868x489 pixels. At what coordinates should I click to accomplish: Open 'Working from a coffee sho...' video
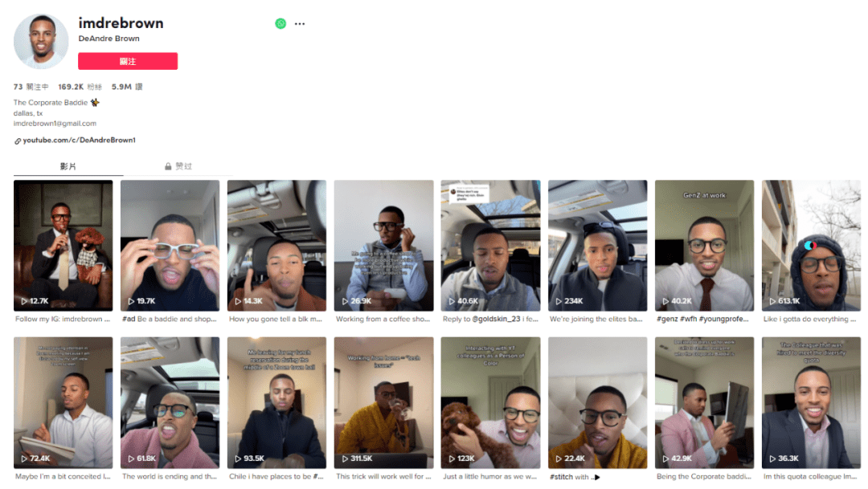point(383,246)
